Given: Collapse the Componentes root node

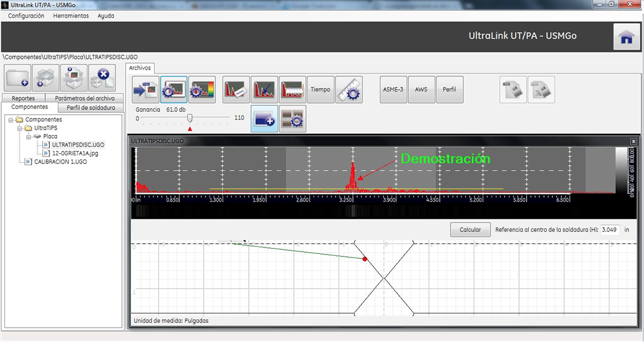Looking at the screenshot, I should [11, 120].
